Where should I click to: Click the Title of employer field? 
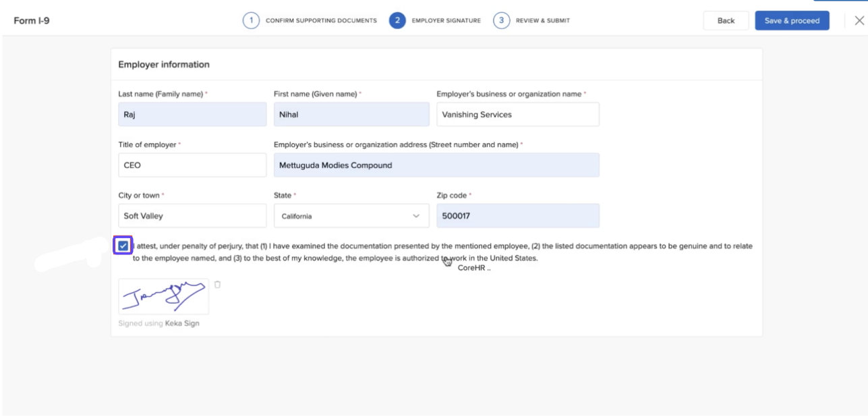coord(192,165)
